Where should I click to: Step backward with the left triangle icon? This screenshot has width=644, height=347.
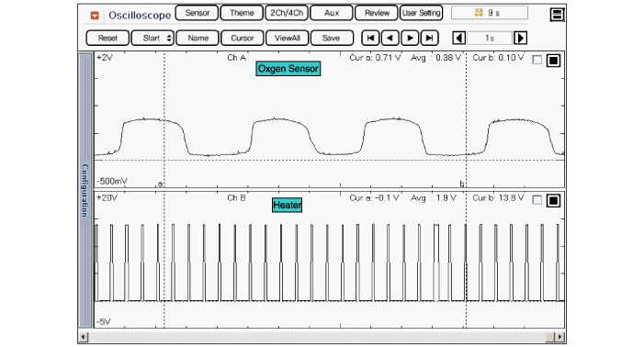click(x=390, y=39)
